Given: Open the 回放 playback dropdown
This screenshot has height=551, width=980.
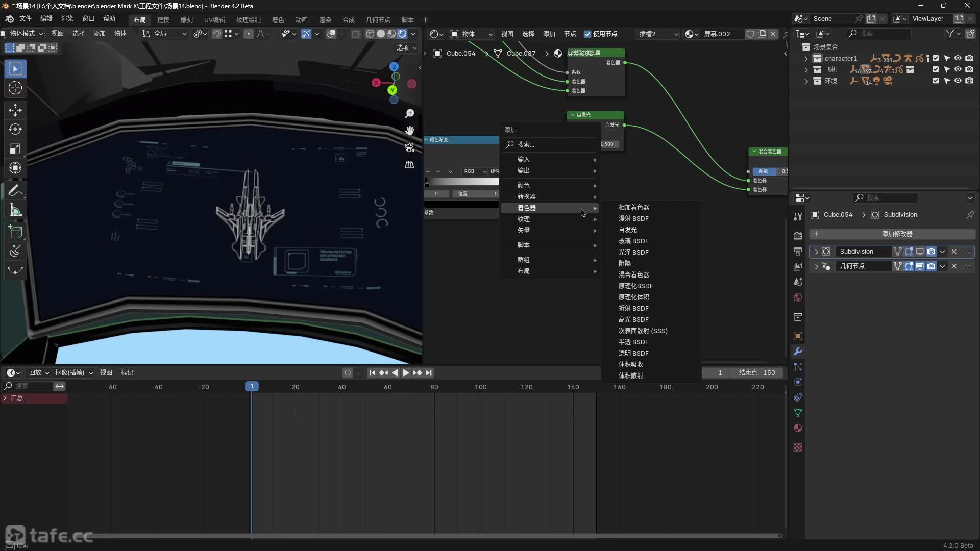Looking at the screenshot, I should 39,373.
